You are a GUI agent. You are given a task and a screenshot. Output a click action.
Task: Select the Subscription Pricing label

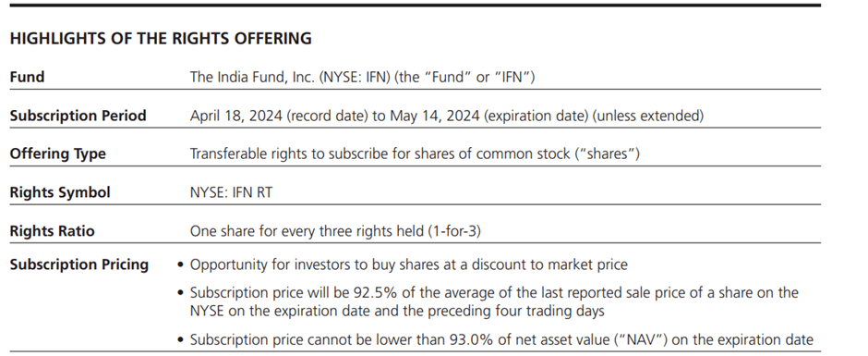79,264
